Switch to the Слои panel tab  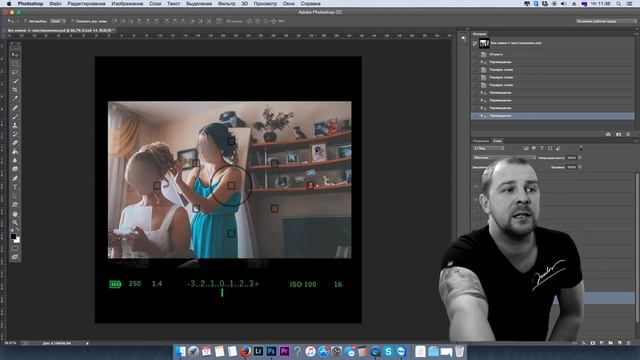pyautogui.click(x=497, y=141)
